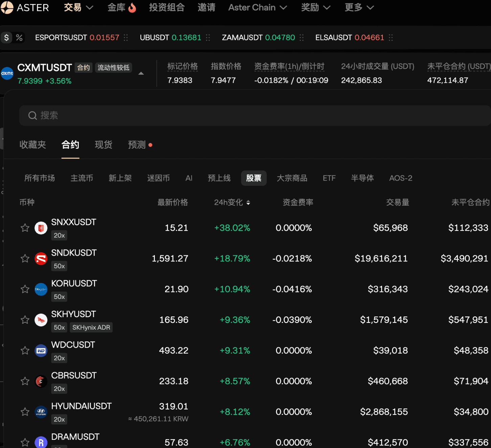Favorite SNXXUSDT with its star
This screenshot has width=491, height=448.
25,228
